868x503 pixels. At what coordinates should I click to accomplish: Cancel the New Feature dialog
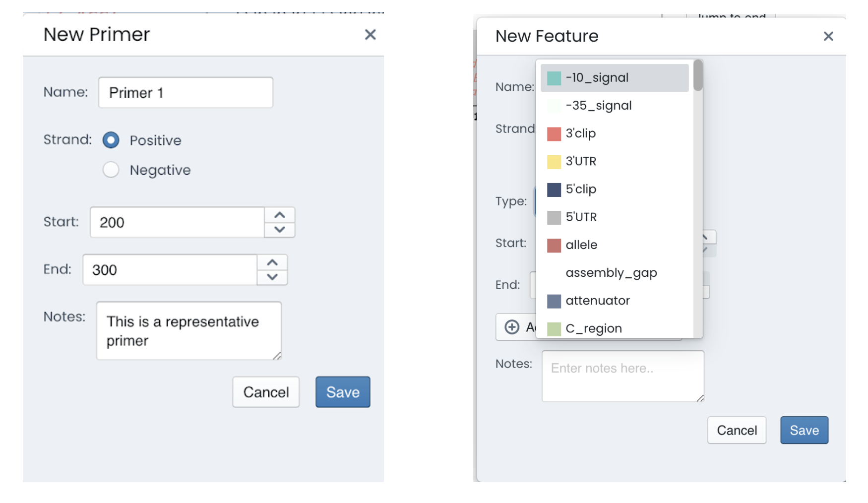(x=737, y=430)
